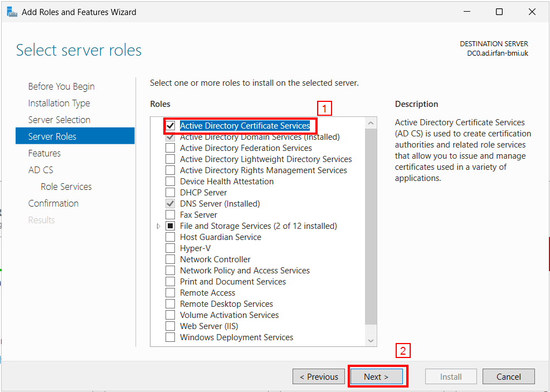Open the Installation Type step
Image resolution: width=550 pixels, height=392 pixels.
click(59, 103)
